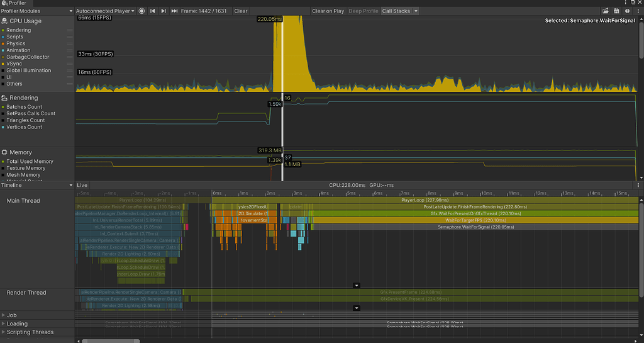
Task: Open the profiler help documentation icon
Action: pyautogui.click(x=627, y=11)
